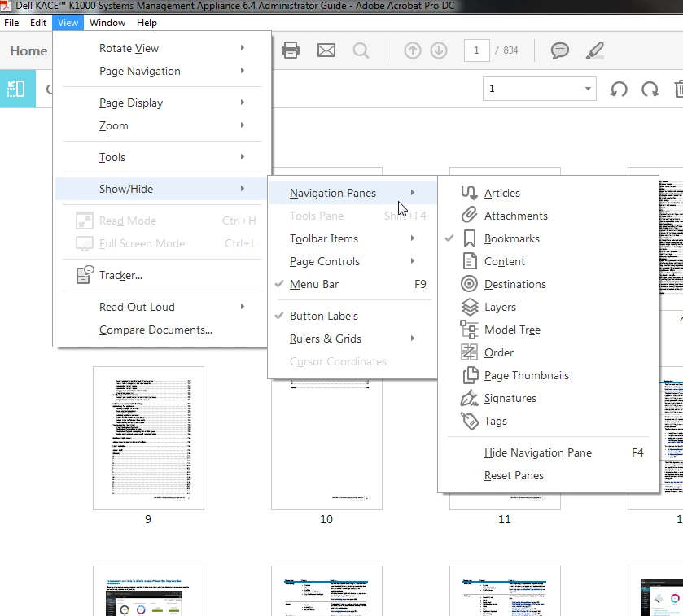The image size is (683, 616).
Task: Expand the Page Controls submenu
Action: point(352,262)
